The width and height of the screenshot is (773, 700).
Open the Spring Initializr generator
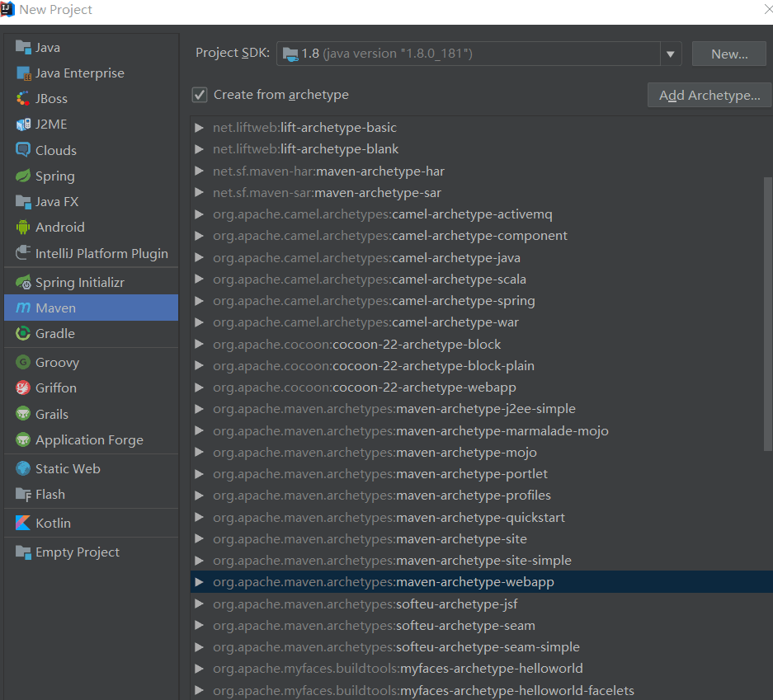click(79, 282)
